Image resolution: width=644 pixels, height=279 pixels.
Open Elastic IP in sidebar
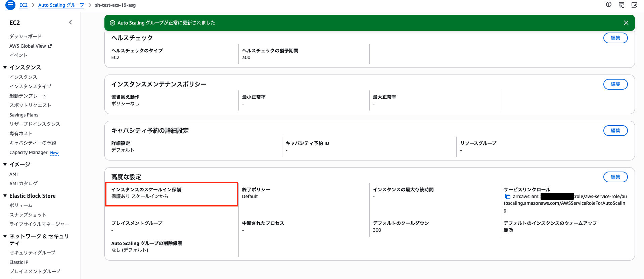click(19, 262)
